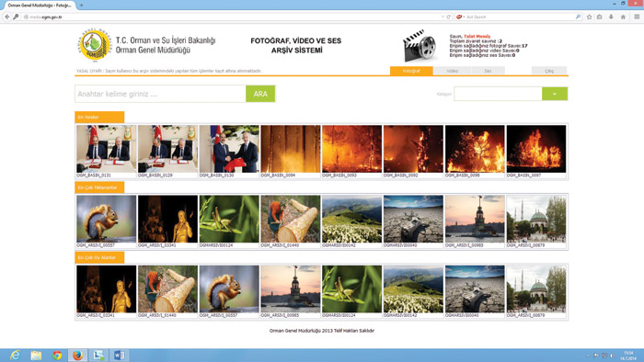Open photo OGM_BASIN_0131 in En Yeniler
Viewport: 644px width, 362px height.
[x=107, y=149]
